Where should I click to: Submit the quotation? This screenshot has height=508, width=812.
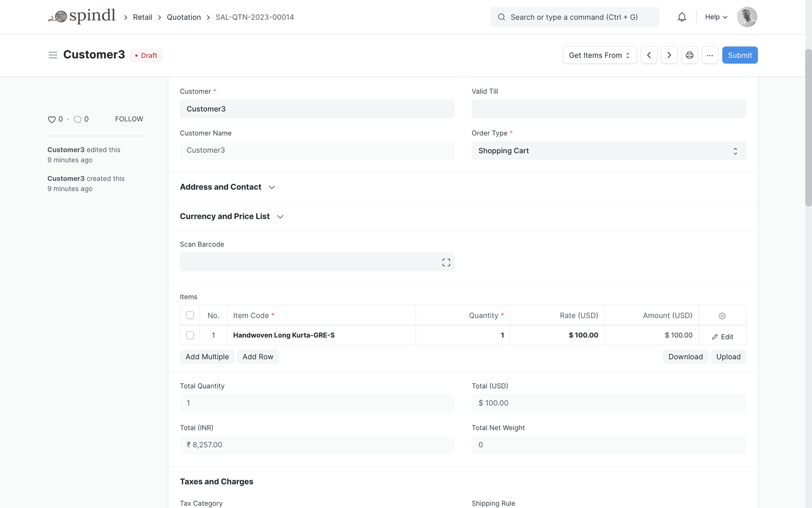tap(739, 55)
